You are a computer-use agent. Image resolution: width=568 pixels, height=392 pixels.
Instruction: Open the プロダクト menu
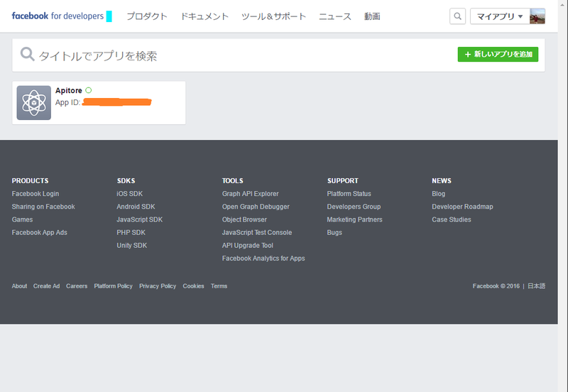click(147, 16)
